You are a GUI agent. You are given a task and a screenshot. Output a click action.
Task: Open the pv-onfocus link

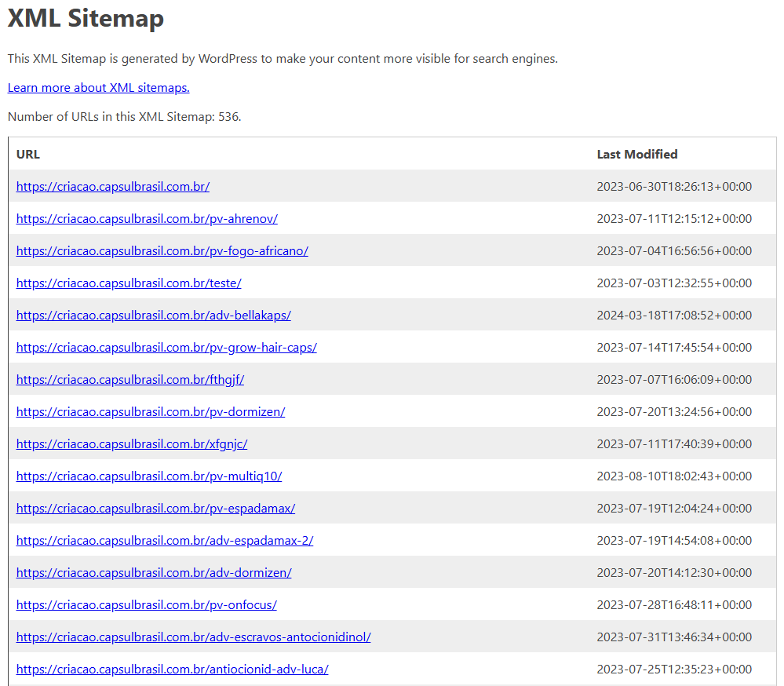(147, 605)
